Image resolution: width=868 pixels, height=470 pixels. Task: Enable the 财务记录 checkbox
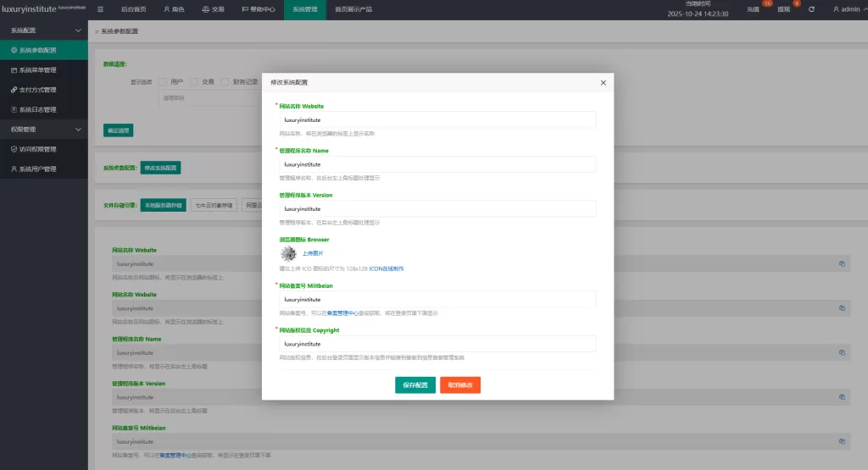[x=225, y=82]
